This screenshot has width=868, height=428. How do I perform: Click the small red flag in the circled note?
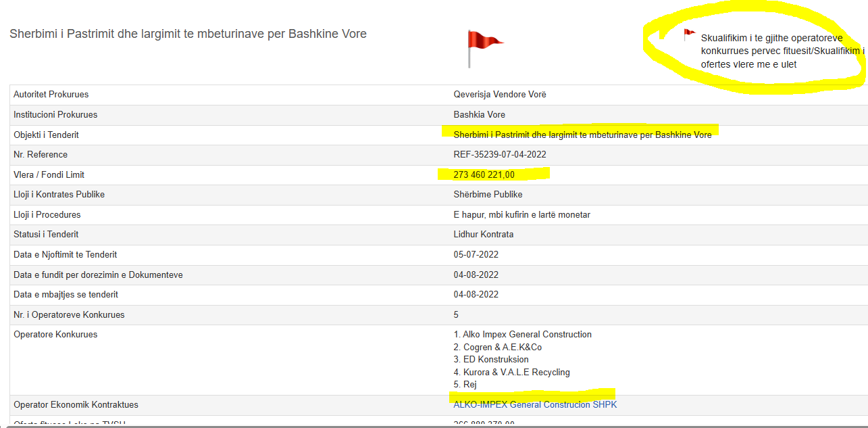(689, 34)
